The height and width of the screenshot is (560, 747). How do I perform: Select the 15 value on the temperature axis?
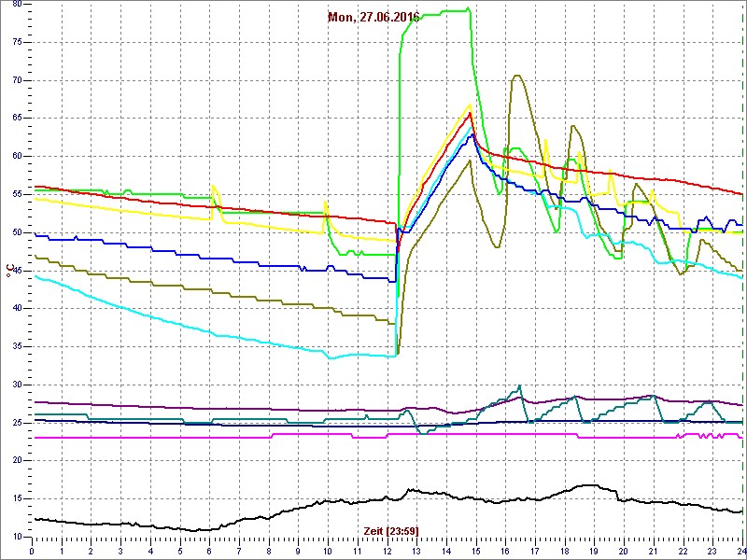[x=16, y=499]
